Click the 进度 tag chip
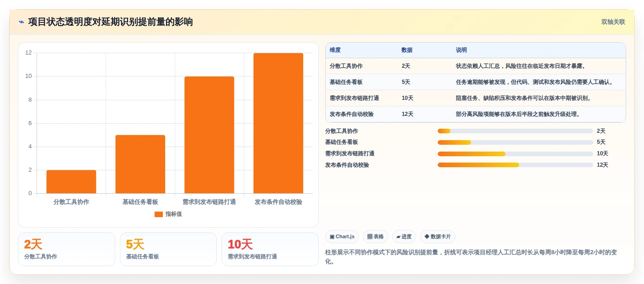Viewport: 644px width, 284px height. [x=404, y=236]
